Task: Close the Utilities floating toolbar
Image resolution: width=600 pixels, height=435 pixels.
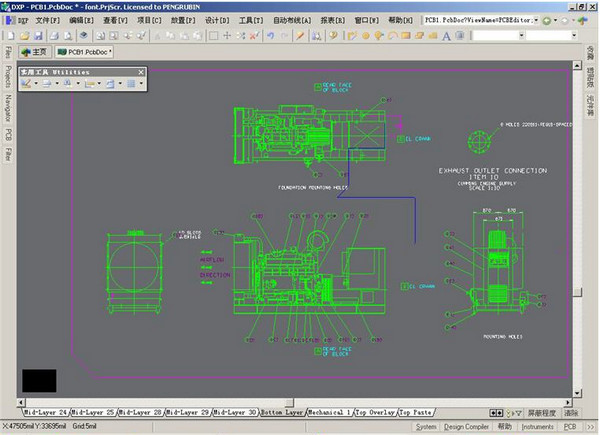Action: 140,72
